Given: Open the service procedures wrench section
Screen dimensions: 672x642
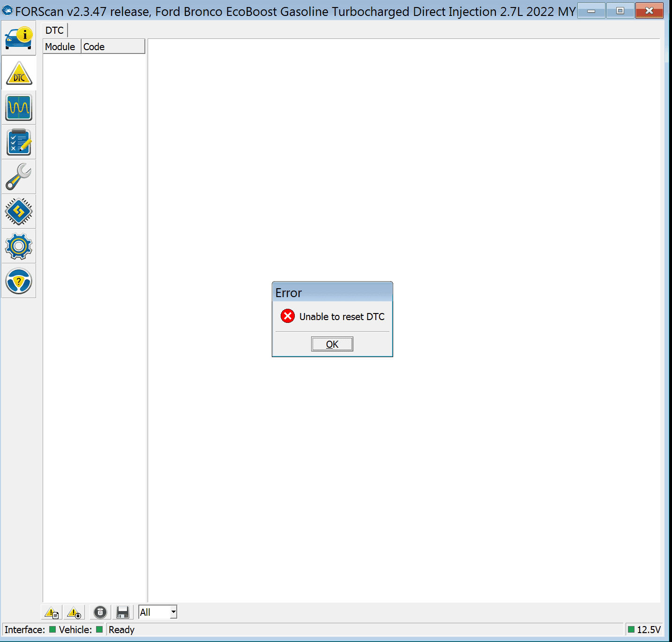Looking at the screenshot, I should (x=19, y=177).
